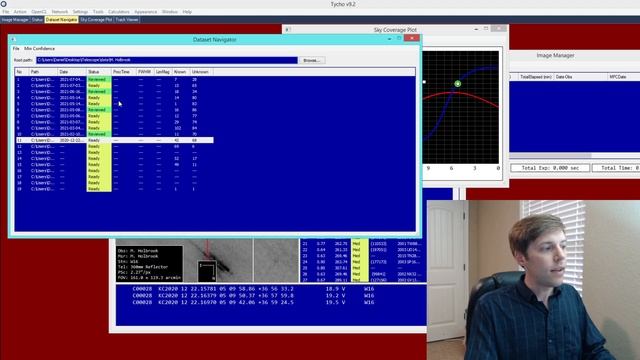Select dataset row 4

point(114,98)
